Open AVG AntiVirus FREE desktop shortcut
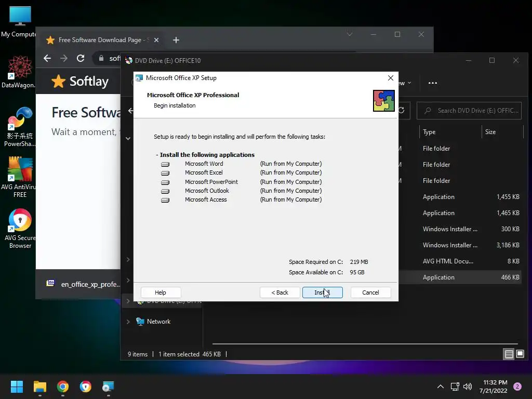Image resolution: width=532 pixels, height=399 pixels. (x=20, y=177)
